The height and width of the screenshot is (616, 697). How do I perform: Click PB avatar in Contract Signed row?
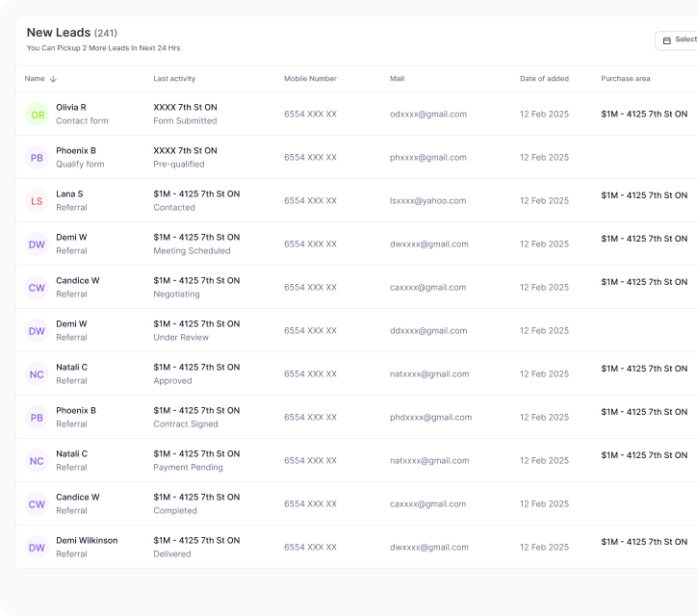pyautogui.click(x=37, y=418)
